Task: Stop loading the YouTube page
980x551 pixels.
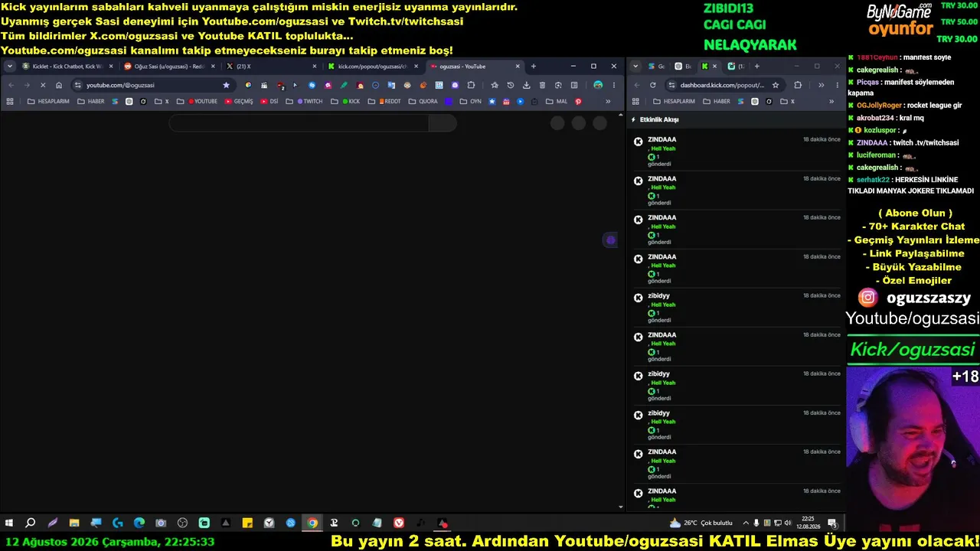Action: coord(43,85)
